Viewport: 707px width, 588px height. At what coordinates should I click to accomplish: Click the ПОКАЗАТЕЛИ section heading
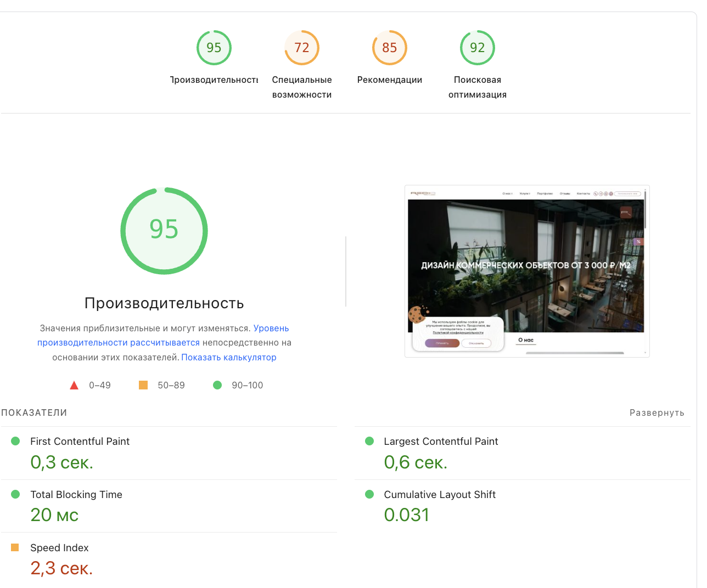click(34, 413)
